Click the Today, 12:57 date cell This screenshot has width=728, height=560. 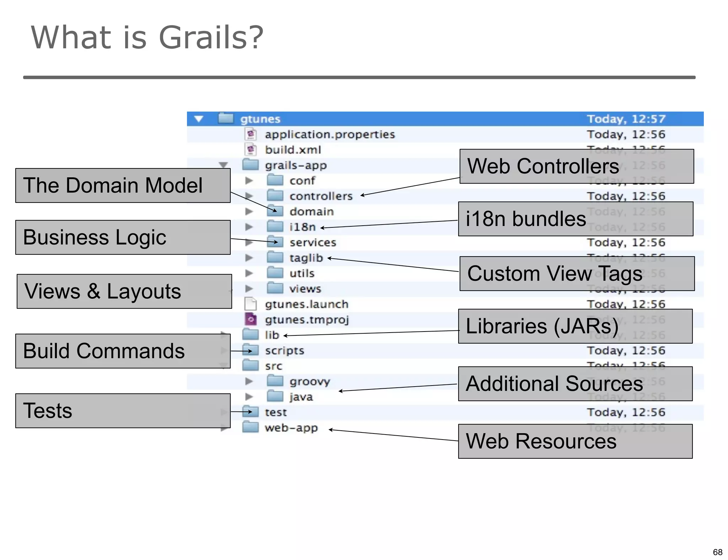click(x=626, y=119)
